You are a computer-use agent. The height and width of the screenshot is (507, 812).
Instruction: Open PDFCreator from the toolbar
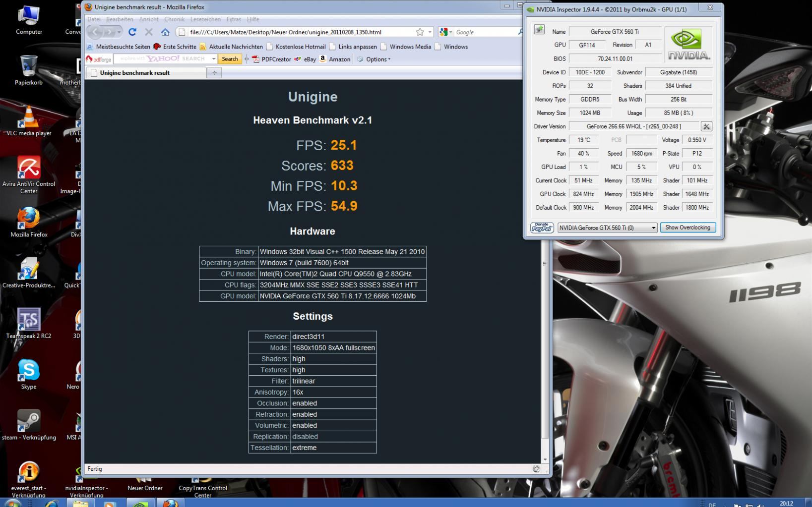pos(271,59)
